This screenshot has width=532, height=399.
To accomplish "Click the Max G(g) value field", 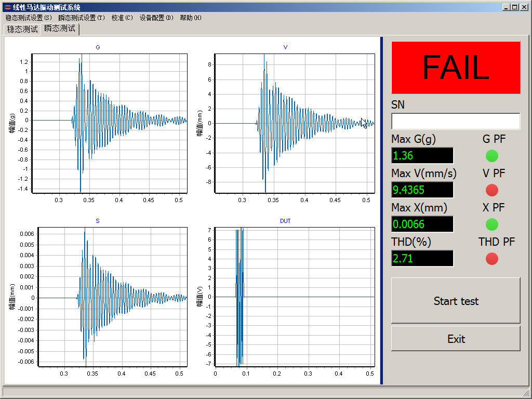I will pos(422,155).
